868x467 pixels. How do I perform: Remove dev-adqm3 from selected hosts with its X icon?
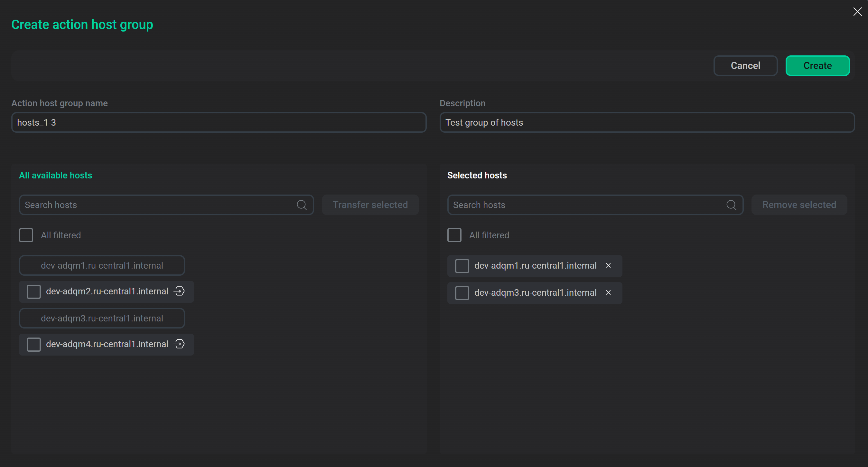(x=608, y=292)
